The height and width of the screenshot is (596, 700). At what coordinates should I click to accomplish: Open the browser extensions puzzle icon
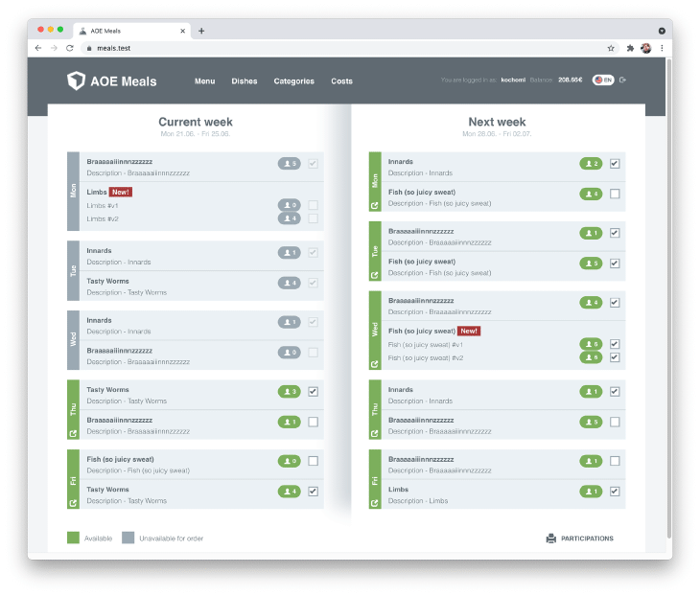pos(630,48)
